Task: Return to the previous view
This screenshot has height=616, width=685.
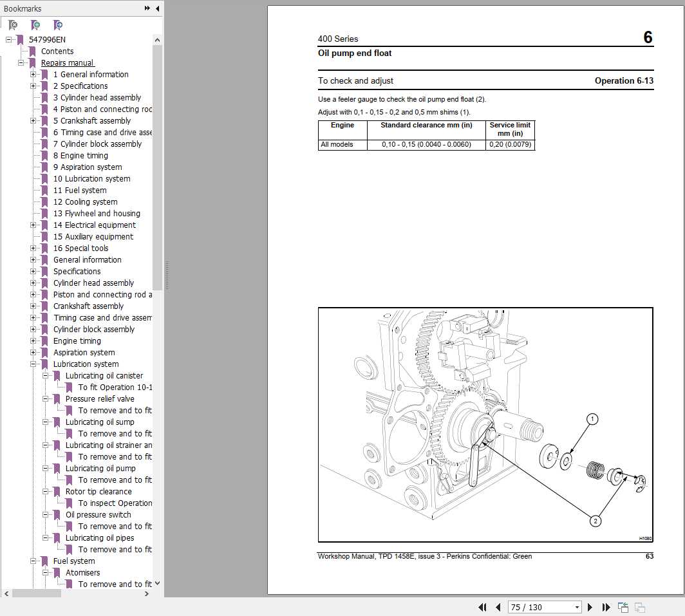Action: (623, 606)
